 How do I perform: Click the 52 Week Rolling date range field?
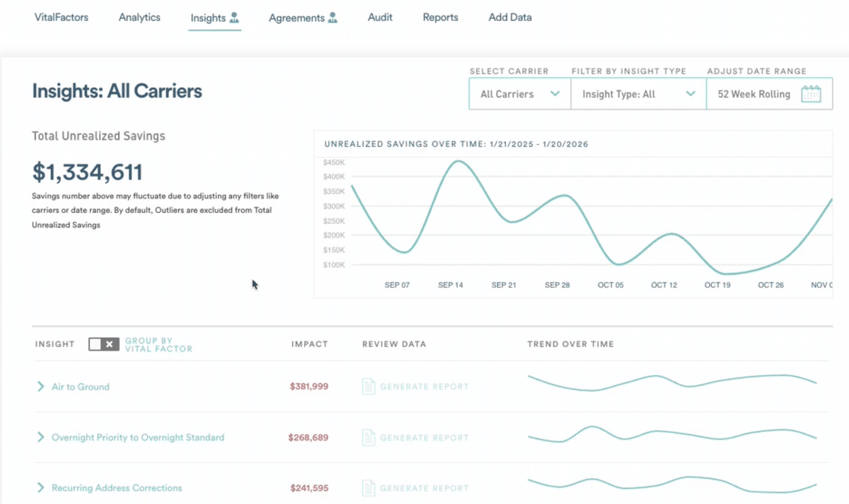(x=754, y=94)
